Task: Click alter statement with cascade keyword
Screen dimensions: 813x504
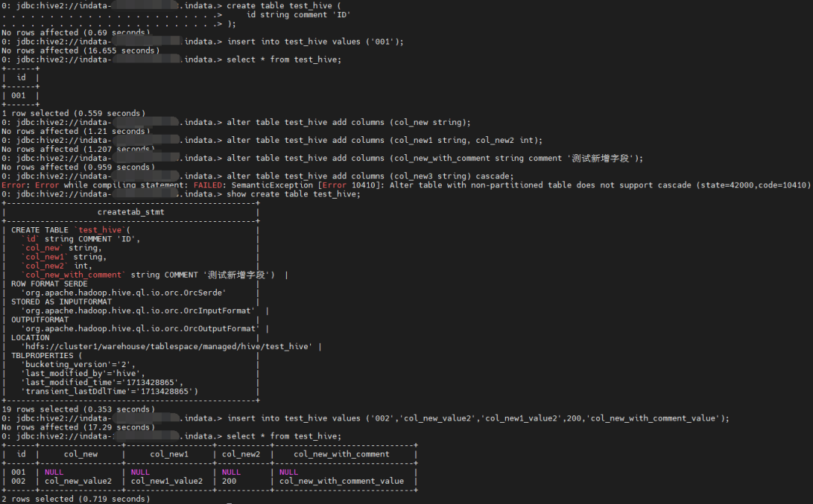Action: 370,177
